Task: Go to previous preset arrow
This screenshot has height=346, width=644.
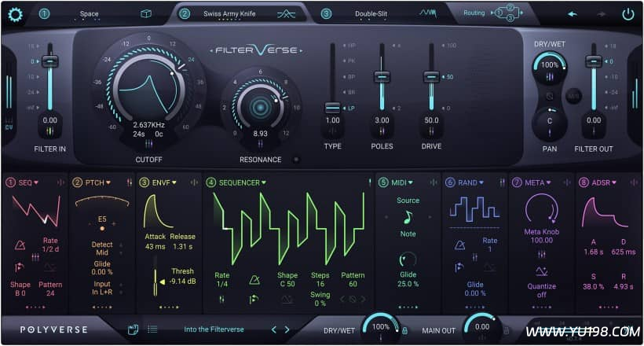Action: (x=274, y=329)
